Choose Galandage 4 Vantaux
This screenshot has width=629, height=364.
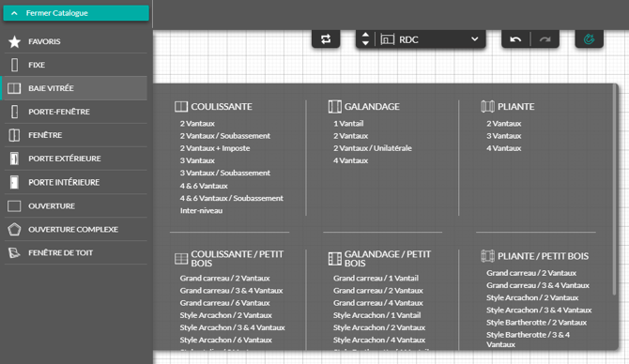[350, 160]
